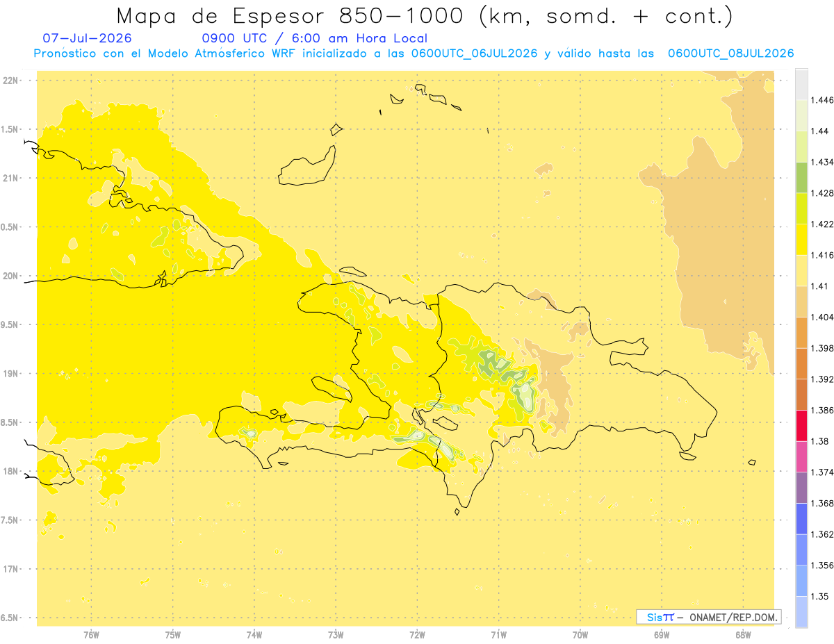Click the '73W' longitude label

tap(336, 636)
